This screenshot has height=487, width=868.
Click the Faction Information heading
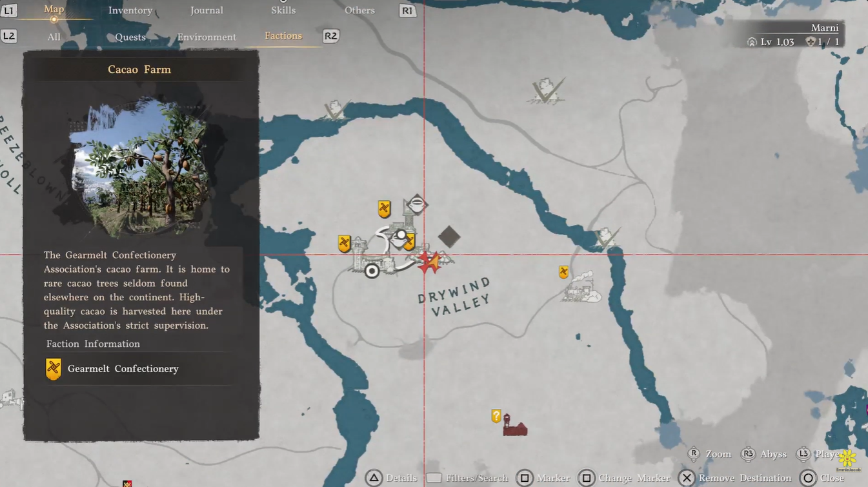(x=93, y=344)
